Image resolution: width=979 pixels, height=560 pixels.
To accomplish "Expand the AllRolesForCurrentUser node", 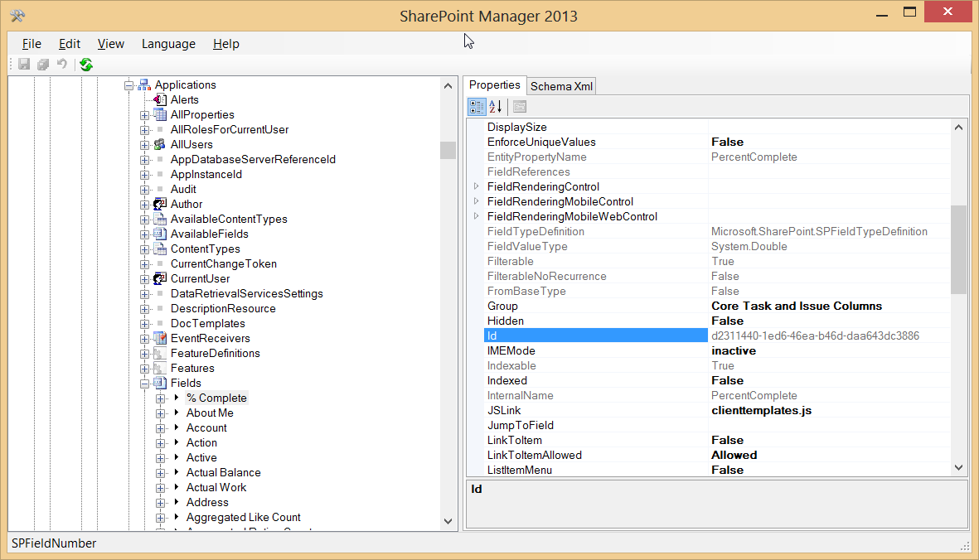I will [x=144, y=130].
